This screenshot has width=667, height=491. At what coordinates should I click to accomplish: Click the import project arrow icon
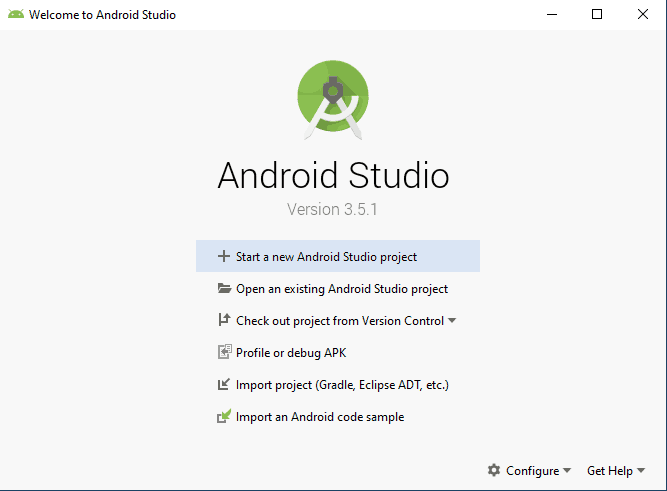pos(224,384)
